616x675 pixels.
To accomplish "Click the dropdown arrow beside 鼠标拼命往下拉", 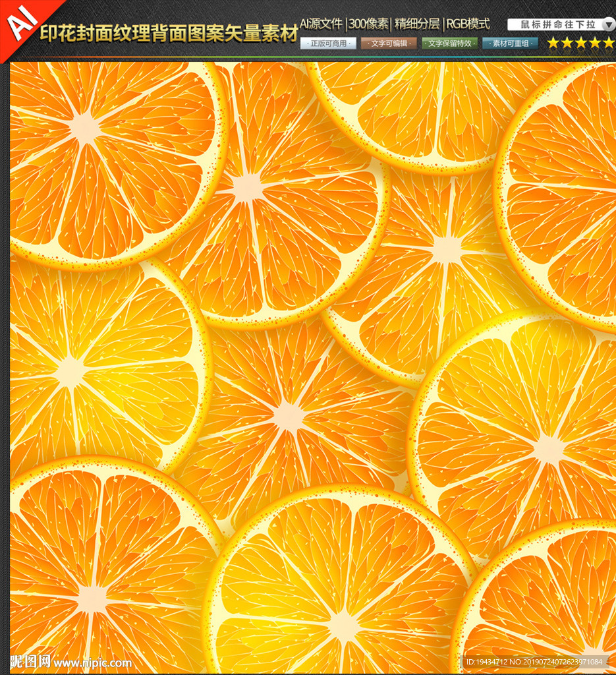I will pyautogui.click(x=609, y=24).
